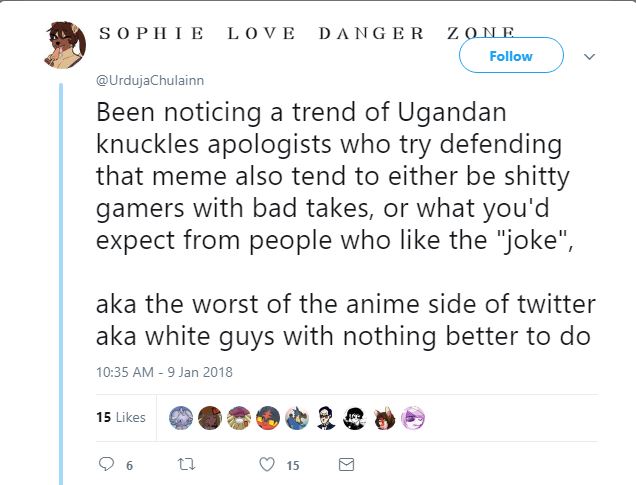Open the author's profile avatar
636x485 pixels.
click(65, 45)
